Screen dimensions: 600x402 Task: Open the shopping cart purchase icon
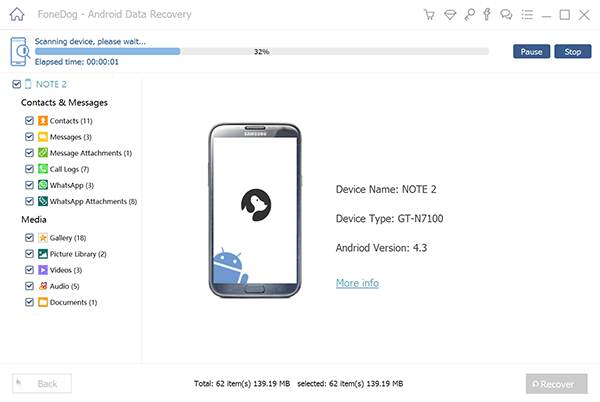(429, 15)
